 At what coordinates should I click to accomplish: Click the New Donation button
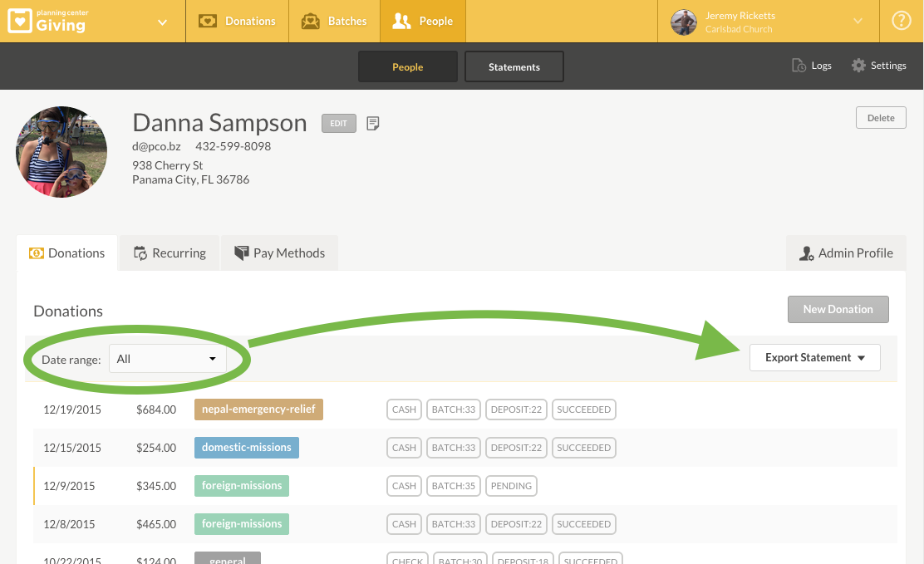pos(838,309)
